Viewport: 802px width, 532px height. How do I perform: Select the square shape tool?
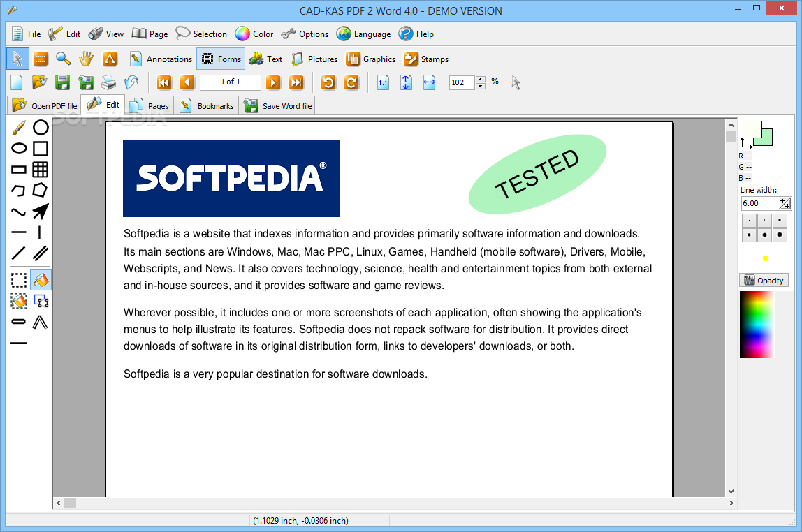[41, 148]
